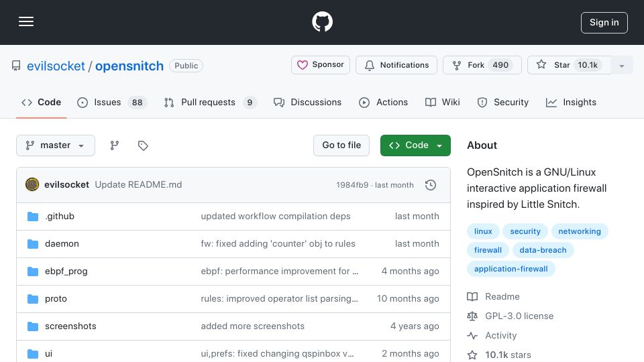Open 'added more screenshots' commit
The image size is (644, 362).
click(253, 326)
